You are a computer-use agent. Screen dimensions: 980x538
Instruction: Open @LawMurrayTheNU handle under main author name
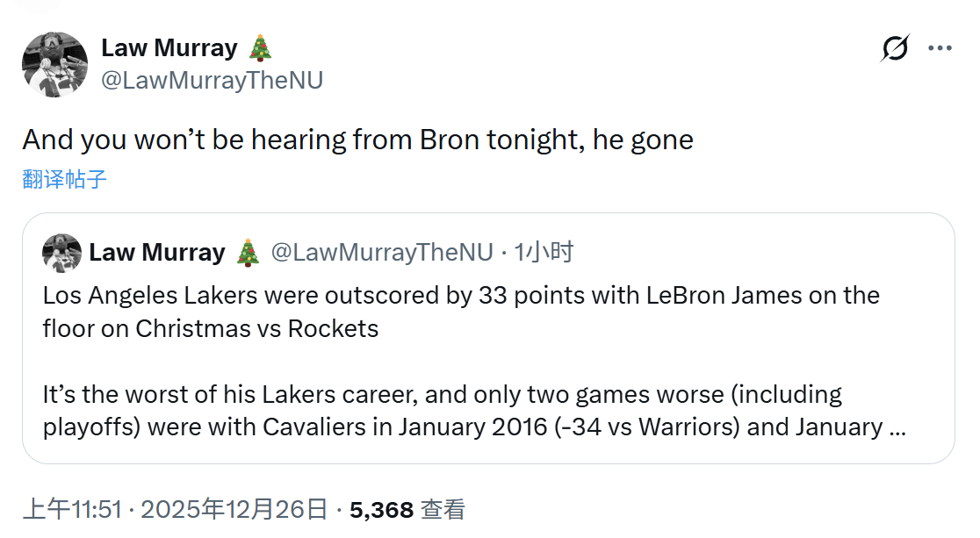coord(213,81)
